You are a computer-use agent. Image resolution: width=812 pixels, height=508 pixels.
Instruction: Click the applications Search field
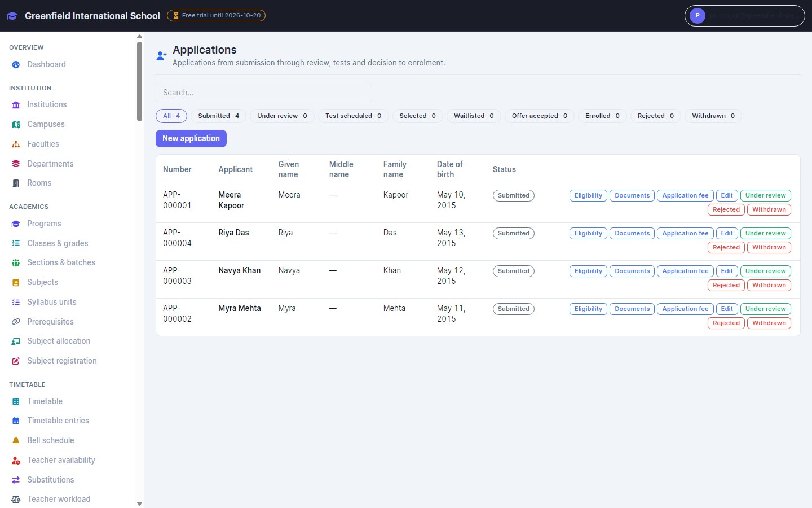(x=264, y=93)
